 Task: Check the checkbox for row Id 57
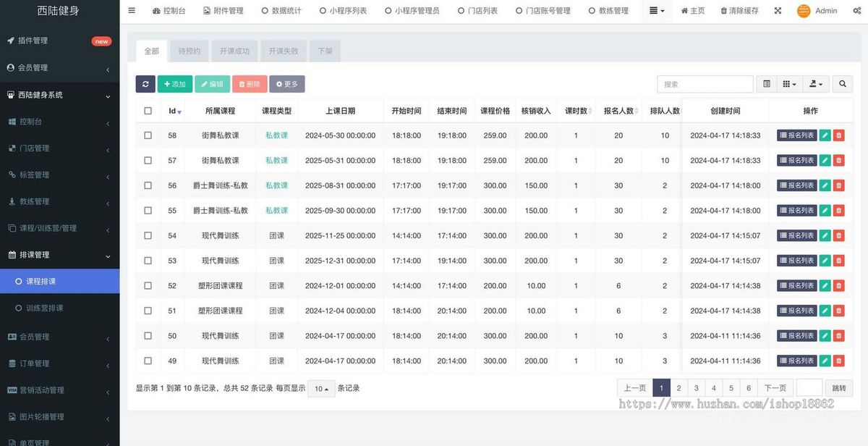click(148, 160)
